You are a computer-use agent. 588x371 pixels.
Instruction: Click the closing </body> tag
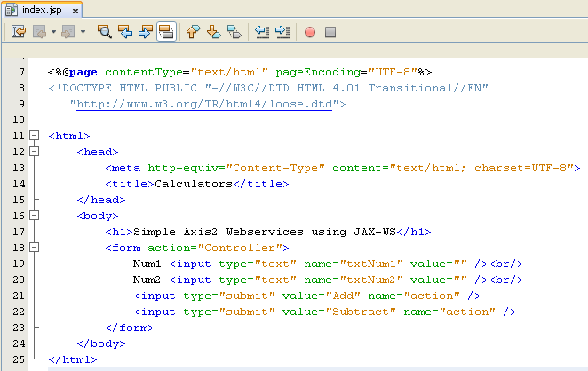coord(101,343)
